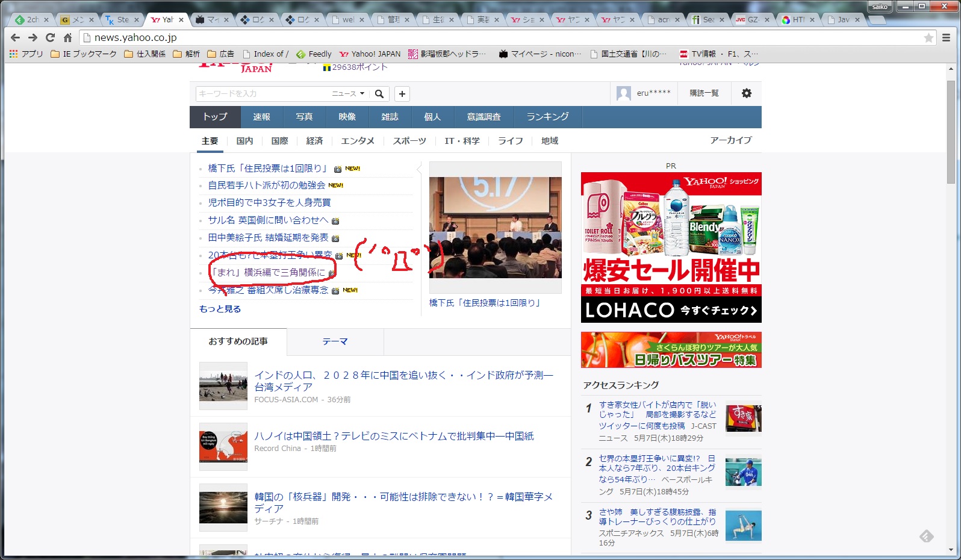Open the アプリ apps shortcut
The height and width of the screenshot is (560, 961).
[26, 54]
